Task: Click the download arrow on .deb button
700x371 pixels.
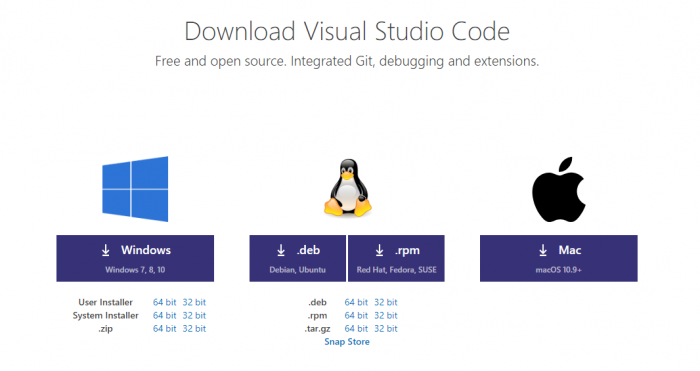Action: [281, 250]
